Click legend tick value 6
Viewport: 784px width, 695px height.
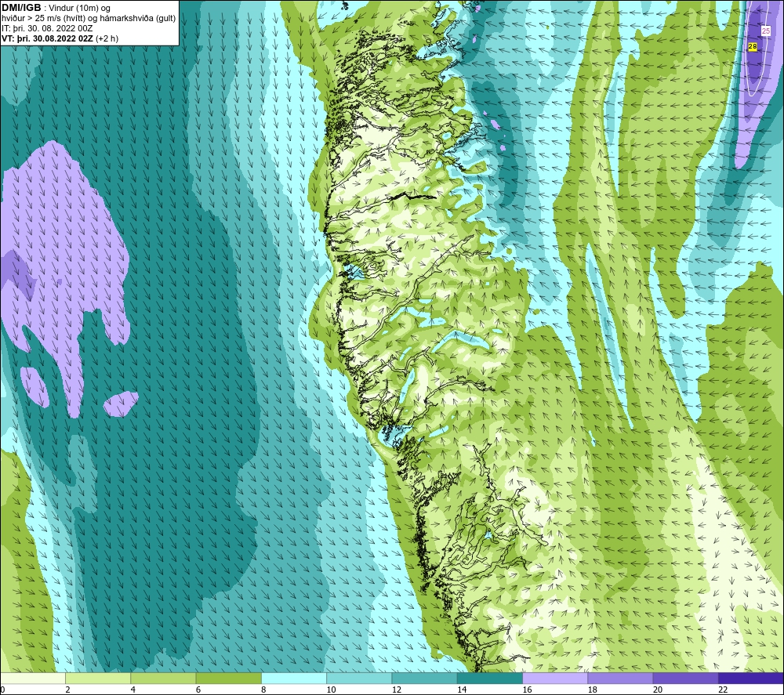pos(198,690)
